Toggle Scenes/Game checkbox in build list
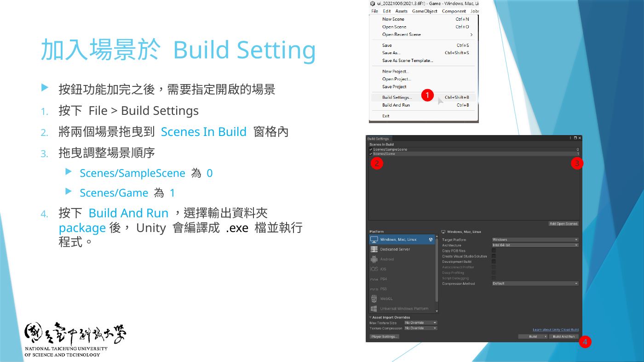The image size is (644, 362). coord(371,153)
